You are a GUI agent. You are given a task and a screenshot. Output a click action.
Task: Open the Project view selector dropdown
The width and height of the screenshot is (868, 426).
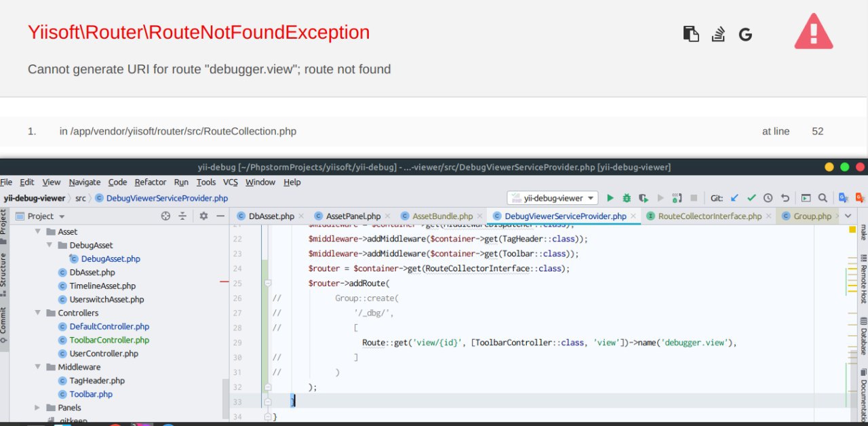[40, 216]
